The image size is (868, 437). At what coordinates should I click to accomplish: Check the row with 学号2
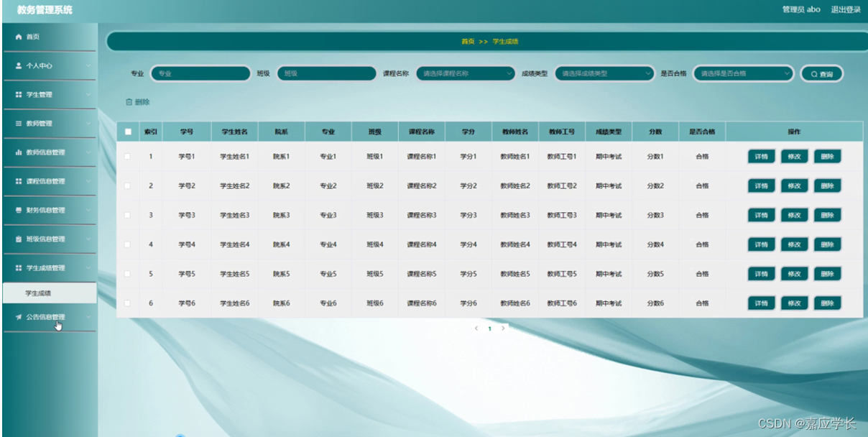[x=128, y=185]
